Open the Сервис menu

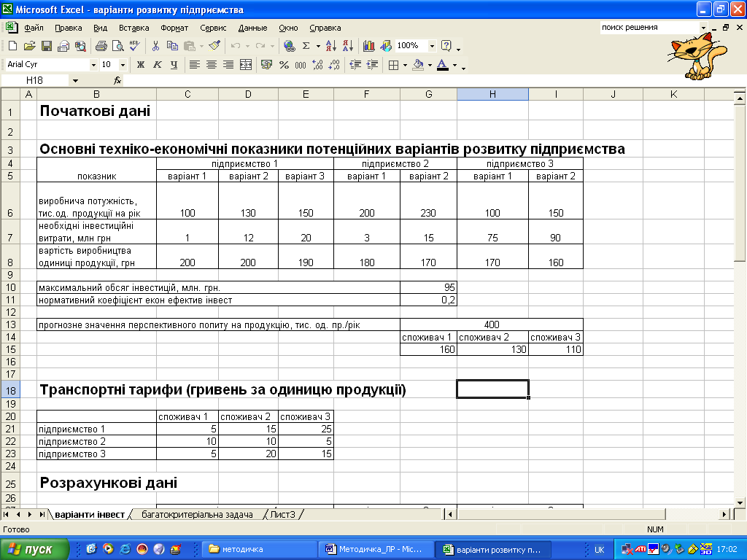213,28
